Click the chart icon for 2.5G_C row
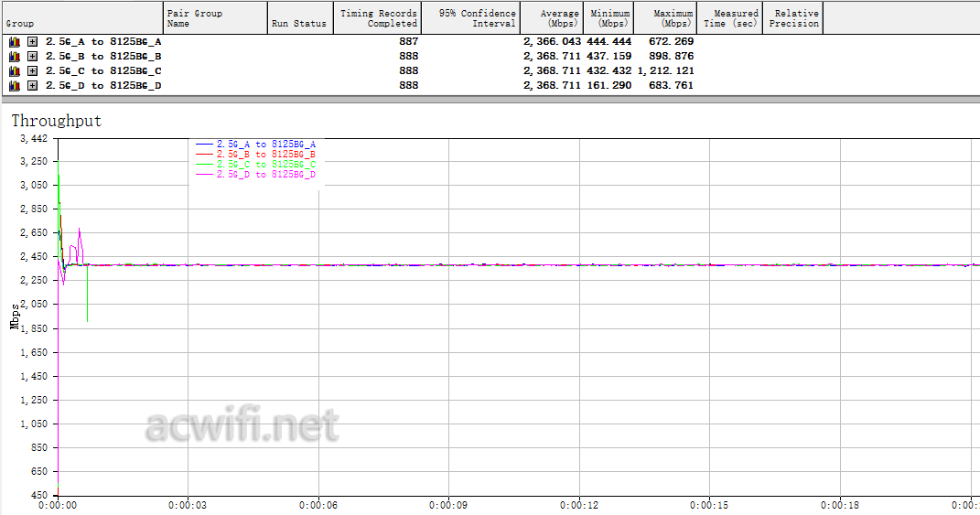 pyautogui.click(x=15, y=71)
